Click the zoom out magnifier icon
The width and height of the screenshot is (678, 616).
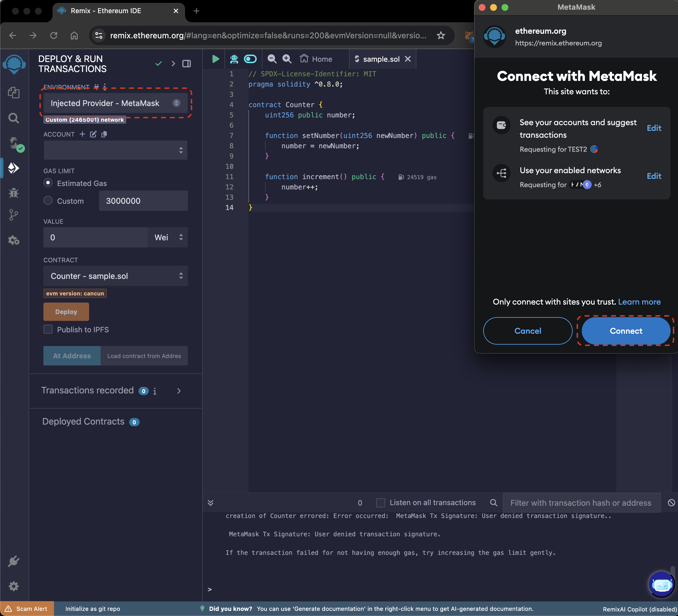(272, 59)
